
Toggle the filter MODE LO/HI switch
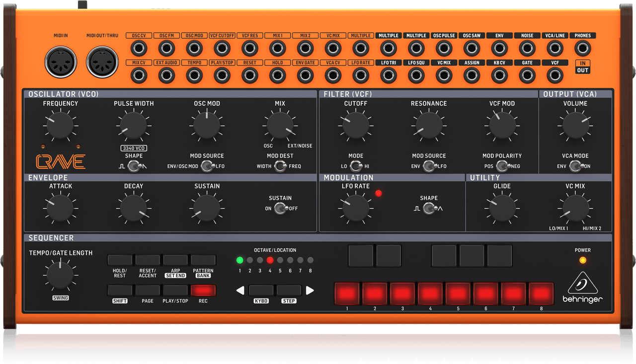356,166
